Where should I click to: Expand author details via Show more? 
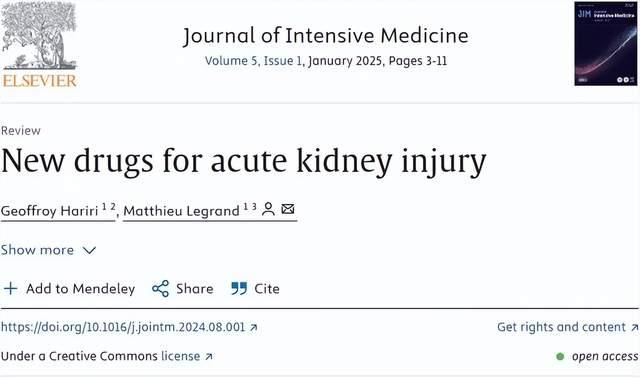[48, 250]
